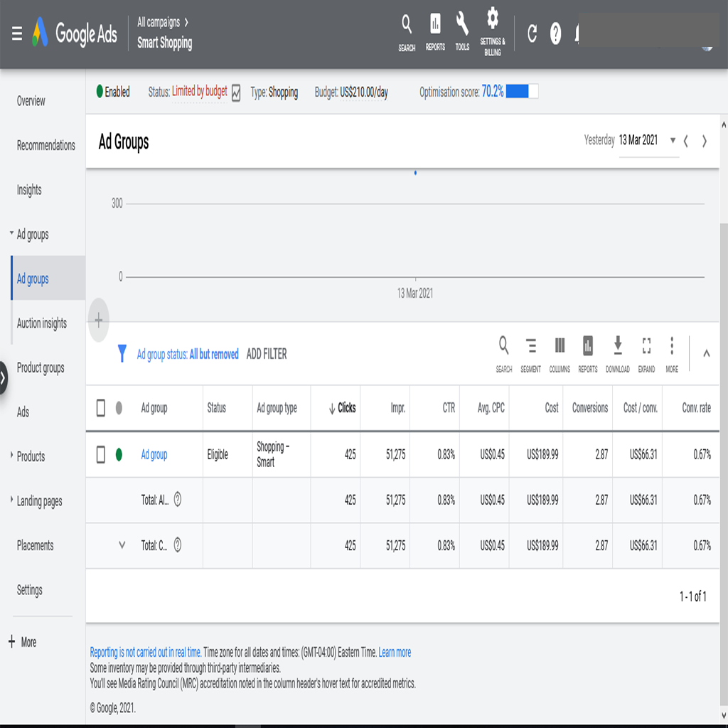
Task: Expand the collapsed side panel arrow
Action: (x=4, y=378)
